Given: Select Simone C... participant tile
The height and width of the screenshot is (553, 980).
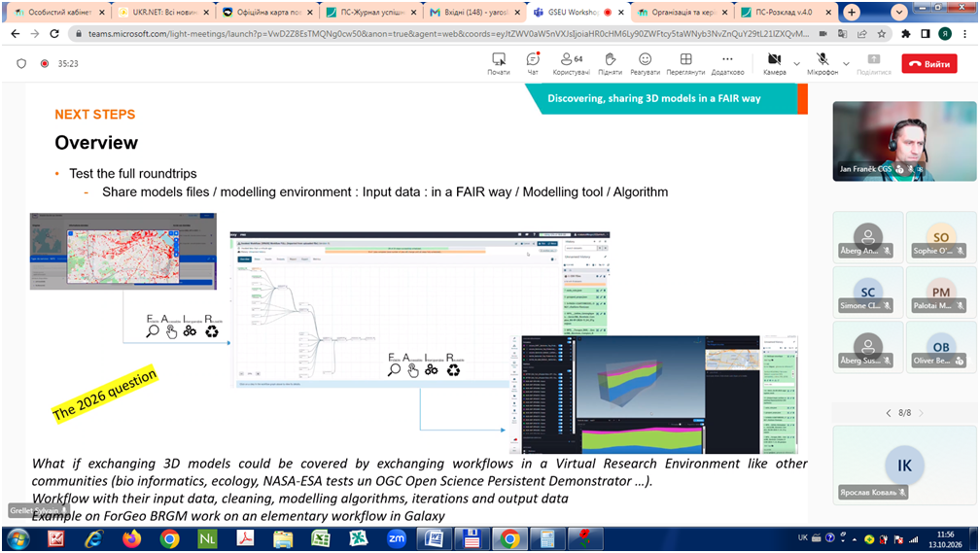Looking at the screenshot, I should tap(868, 292).
